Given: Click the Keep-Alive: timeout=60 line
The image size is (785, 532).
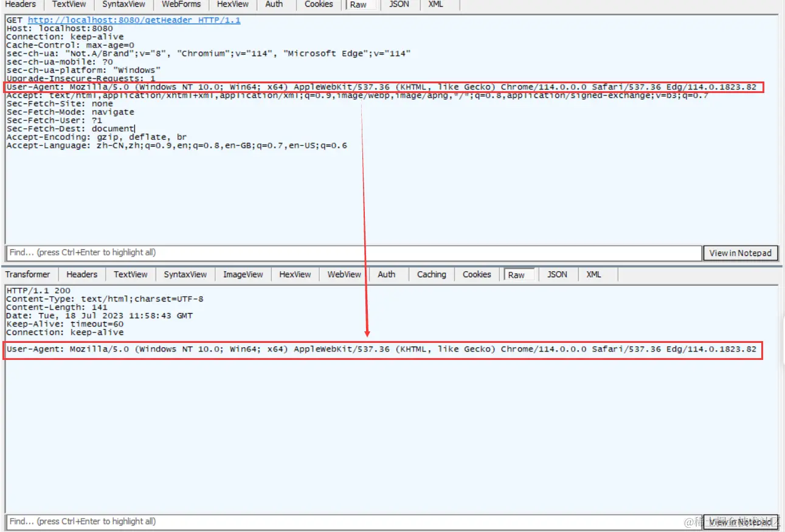Looking at the screenshot, I should coord(64,325).
